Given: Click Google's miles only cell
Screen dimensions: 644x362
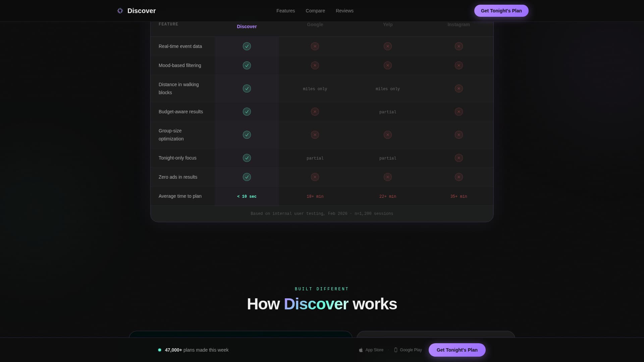Looking at the screenshot, I should tap(315, 89).
